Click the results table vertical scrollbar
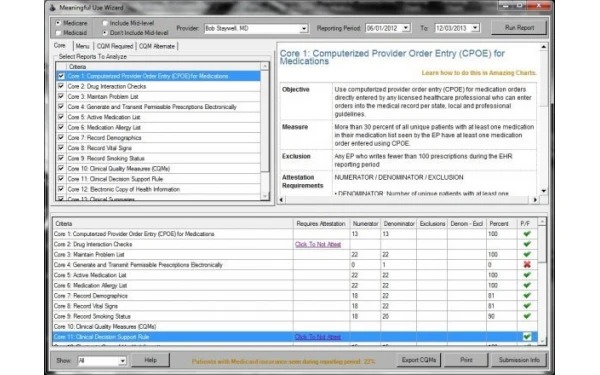This screenshot has width=600, height=375. tap(542, 281)
